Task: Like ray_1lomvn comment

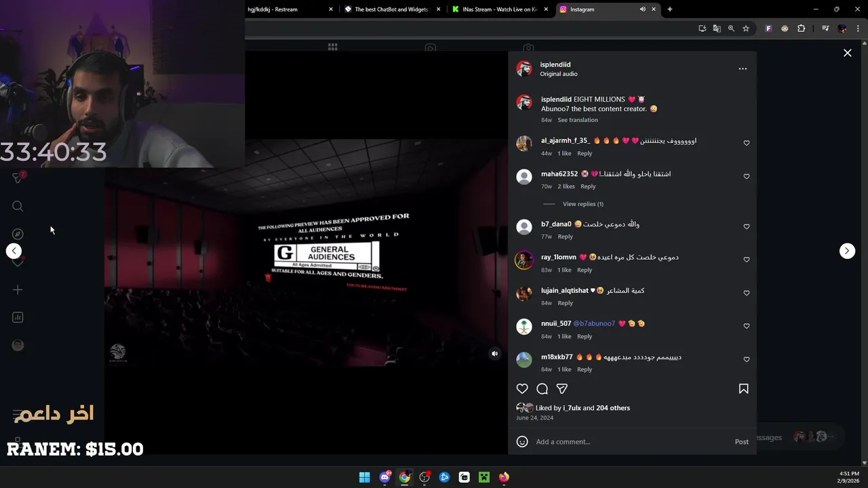Action: pos(747,260)
